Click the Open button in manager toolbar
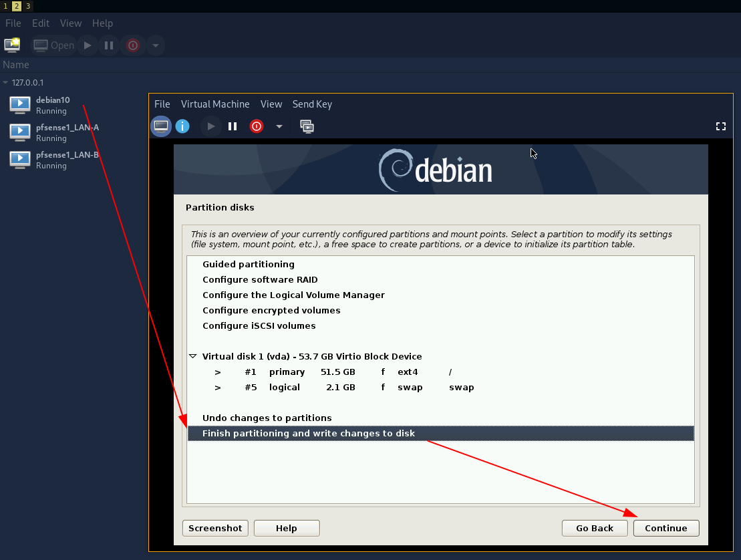This screenshot has width=741, height=560. pyautogui.click(x=54, y=45)
